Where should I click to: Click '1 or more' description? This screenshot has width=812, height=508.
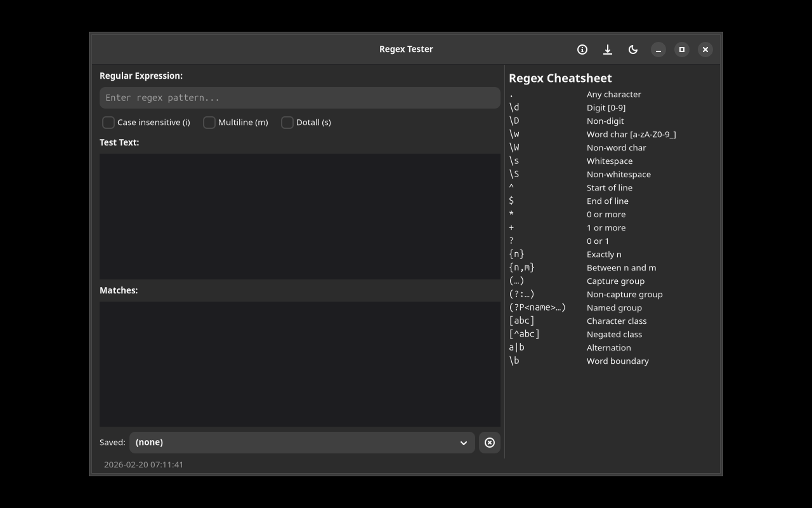coord(606,227)
